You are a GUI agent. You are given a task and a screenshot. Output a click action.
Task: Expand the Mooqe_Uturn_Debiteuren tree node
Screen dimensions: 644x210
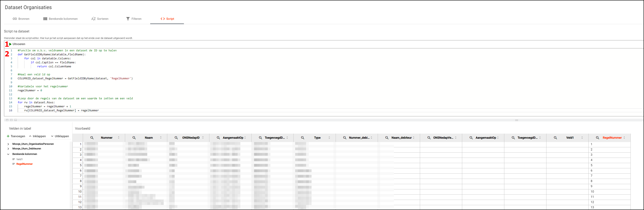tap(8, 149)
